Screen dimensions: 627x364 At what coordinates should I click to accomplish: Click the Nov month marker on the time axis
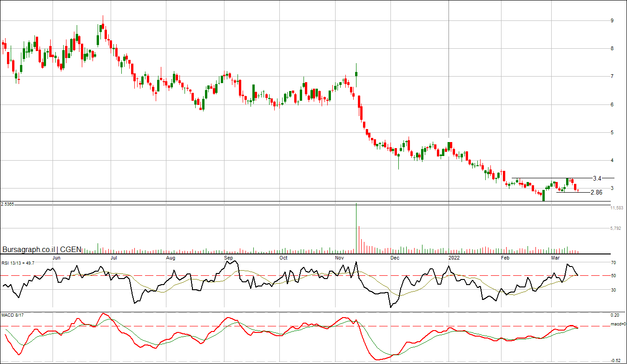coord(339,257)
